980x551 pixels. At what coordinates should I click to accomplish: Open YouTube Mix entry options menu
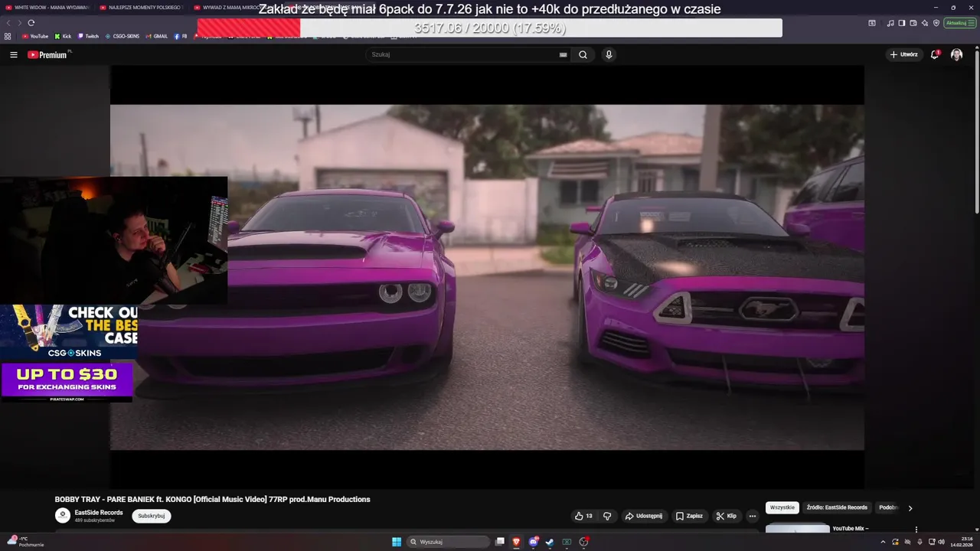(x=916, y=529)
